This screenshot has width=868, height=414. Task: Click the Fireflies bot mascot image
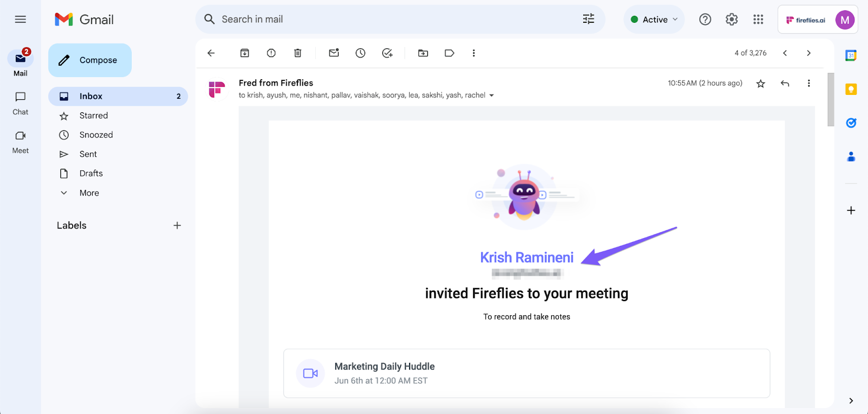[524, 197]
